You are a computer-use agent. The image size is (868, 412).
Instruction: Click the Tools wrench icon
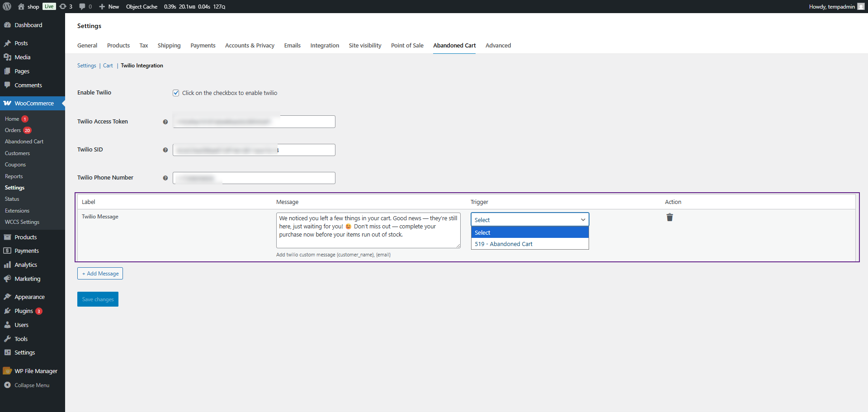[x=7, y=339]
